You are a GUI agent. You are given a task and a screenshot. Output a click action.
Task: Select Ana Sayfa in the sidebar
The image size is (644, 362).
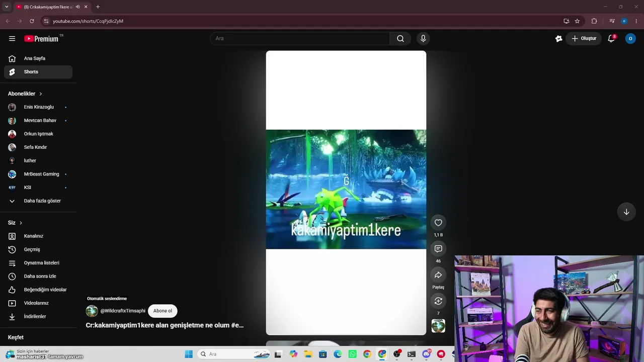point(38,58)
